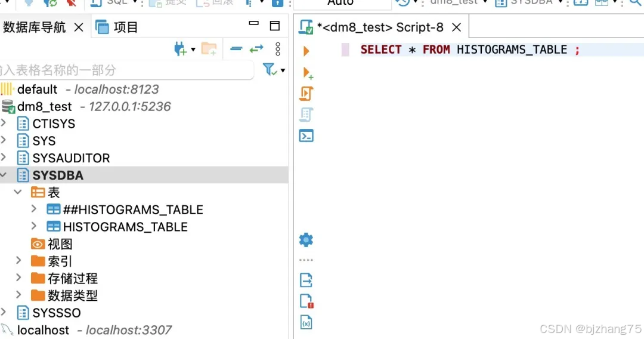Expand the SYSAUDITOR schema node
Screen dimensions: 644x339
[x=4, y=158]
